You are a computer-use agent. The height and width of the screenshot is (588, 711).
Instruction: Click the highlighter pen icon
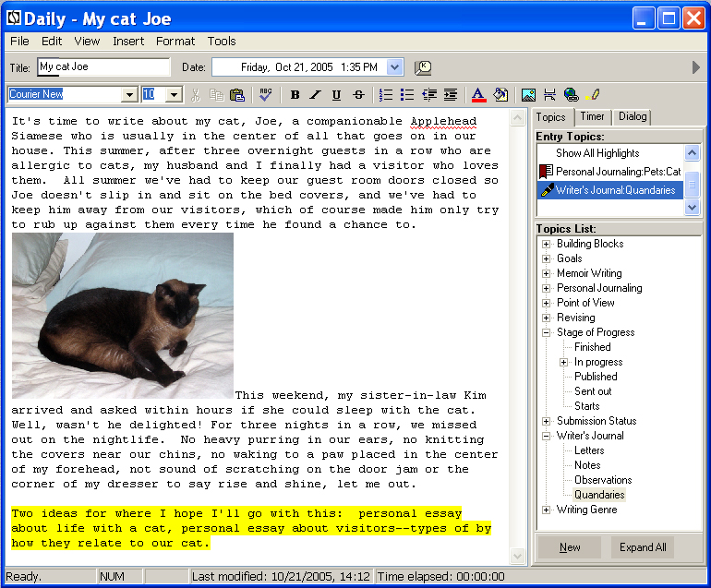pyautogui.click(x=593, y=94)
